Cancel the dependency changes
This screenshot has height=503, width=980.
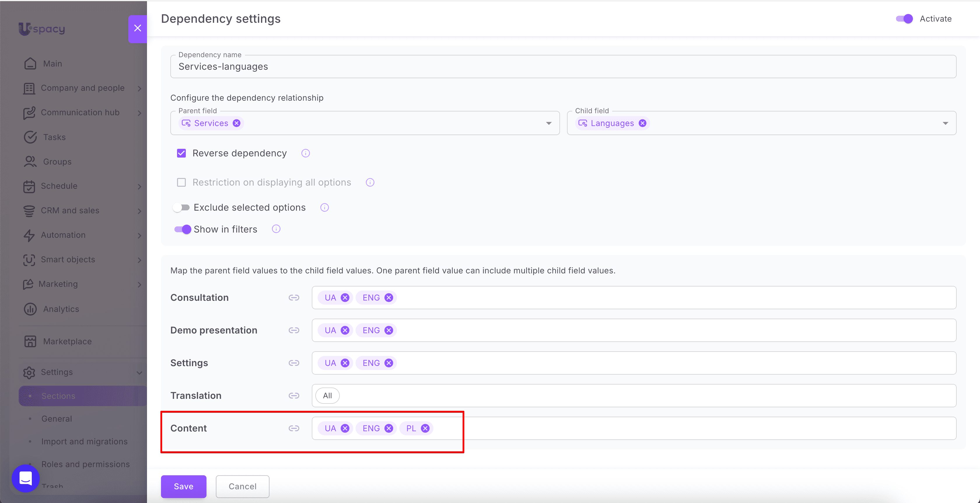[x=242, y=486]
